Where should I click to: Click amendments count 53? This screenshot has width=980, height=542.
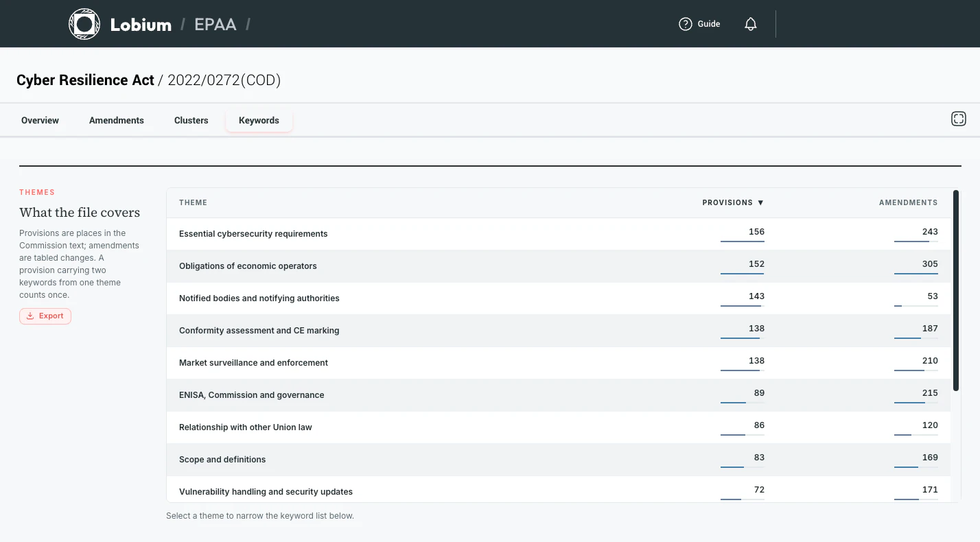(x=933, y=296)
